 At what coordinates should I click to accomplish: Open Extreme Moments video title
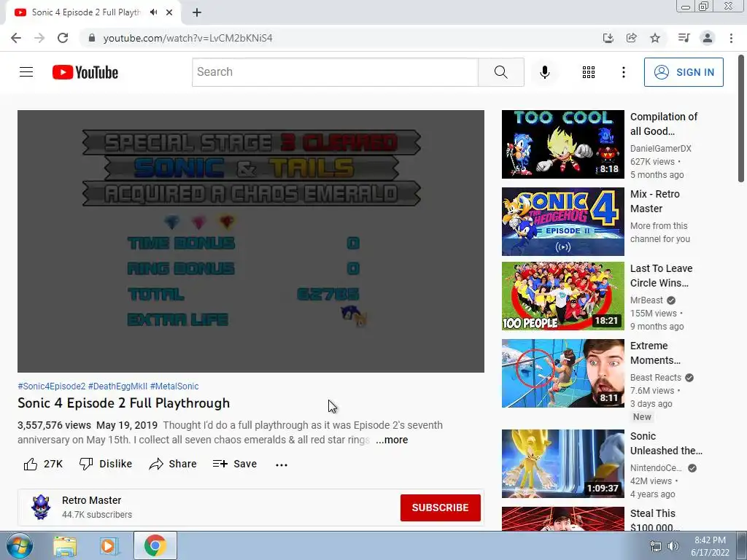click(655, 353)
